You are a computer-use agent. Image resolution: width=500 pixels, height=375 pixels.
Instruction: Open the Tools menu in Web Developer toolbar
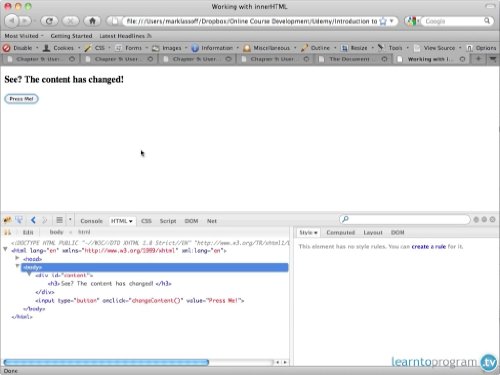click(x=393, y=48)
